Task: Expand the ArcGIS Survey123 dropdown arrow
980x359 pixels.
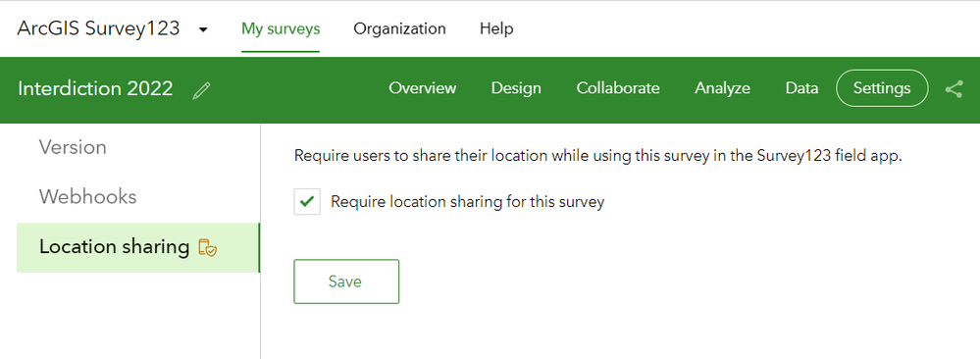Action: click(203, 29)
